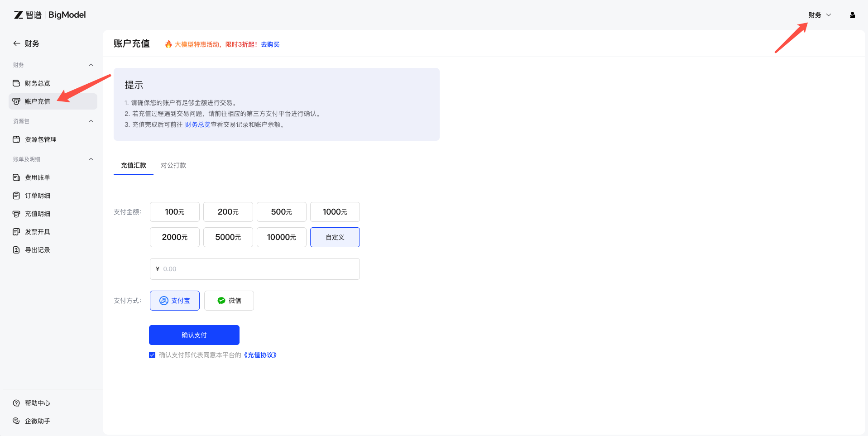The width and height of the screenshot is (868, 436).
Task: Switch to the 对公打款 tab
Action: 173,165
